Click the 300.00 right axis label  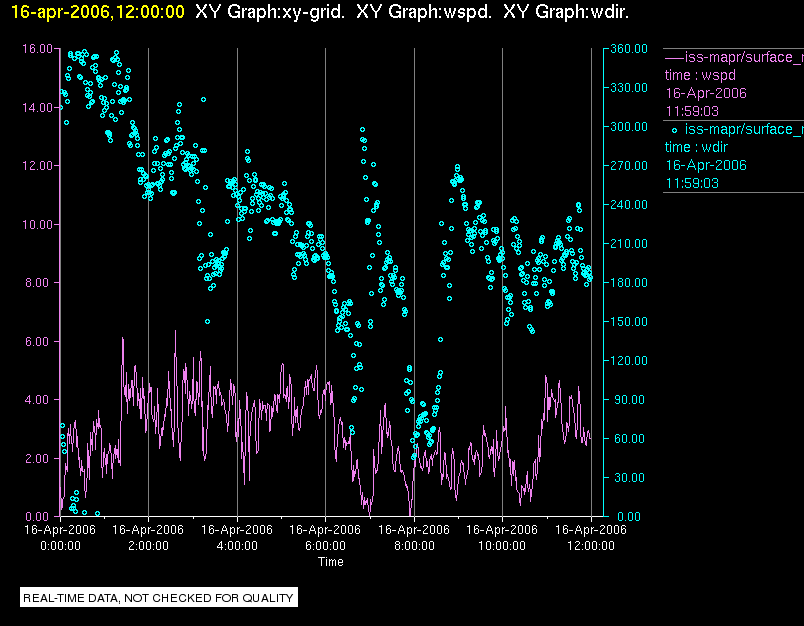629,127
